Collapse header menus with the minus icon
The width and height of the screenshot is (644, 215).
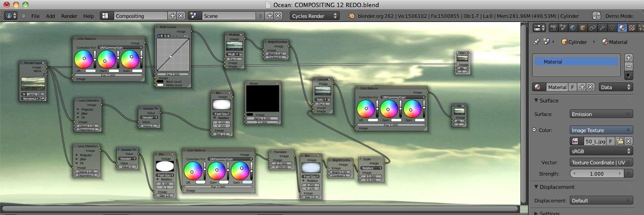(23, 16)
